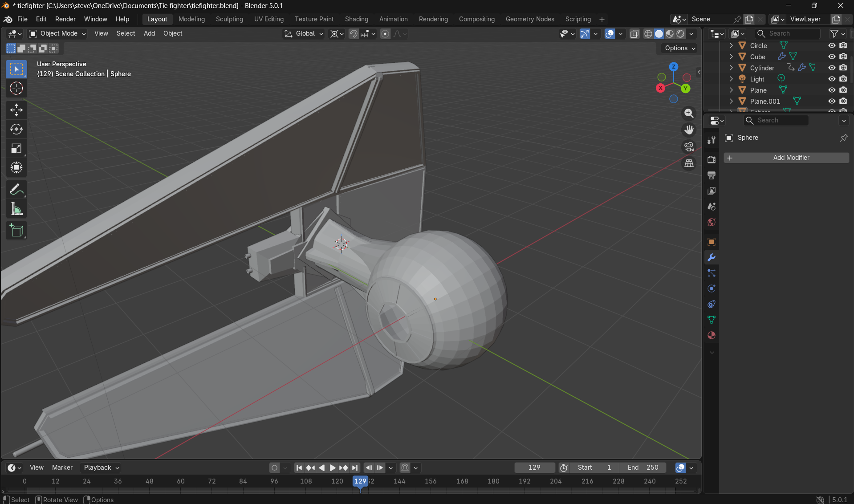Open the viewport Options dropdown
The image size is (854, 504).
click(680, 48)
